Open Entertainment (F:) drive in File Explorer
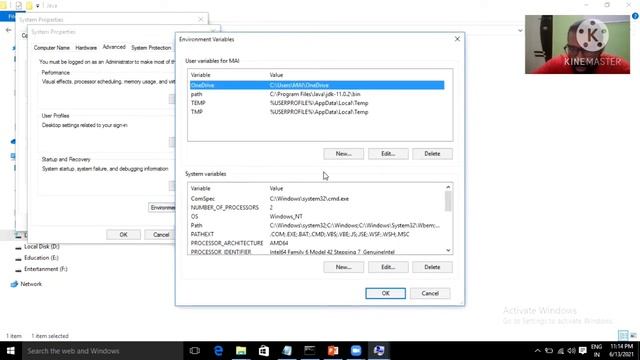640x360 pixels. pyautogui.click(x=46, y=269)
